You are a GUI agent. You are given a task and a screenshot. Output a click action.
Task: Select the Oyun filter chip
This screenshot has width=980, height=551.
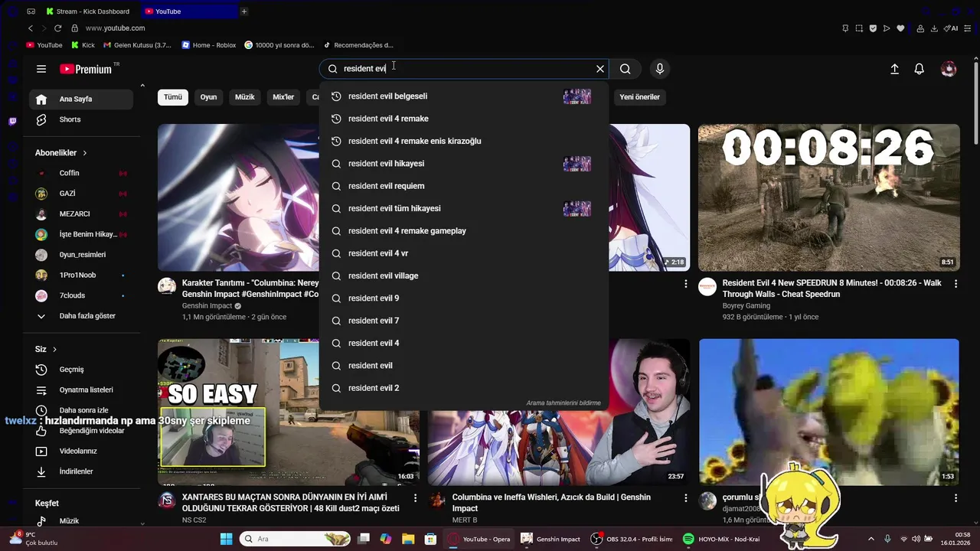[x=208, y=97]
